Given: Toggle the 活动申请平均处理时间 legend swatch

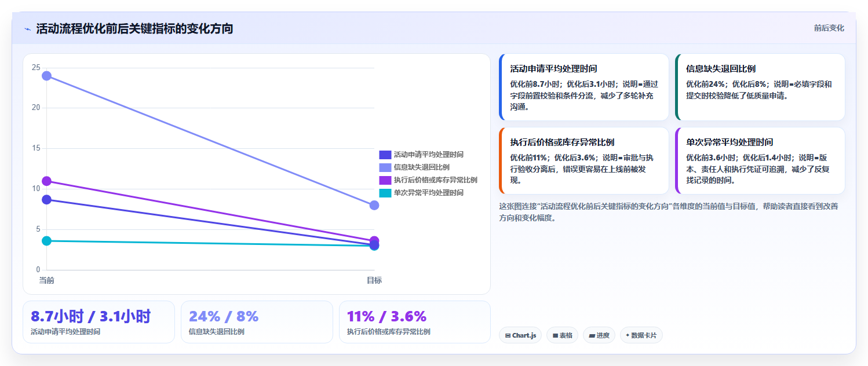Looking at the screenshot, I should [x=385, y=155].
